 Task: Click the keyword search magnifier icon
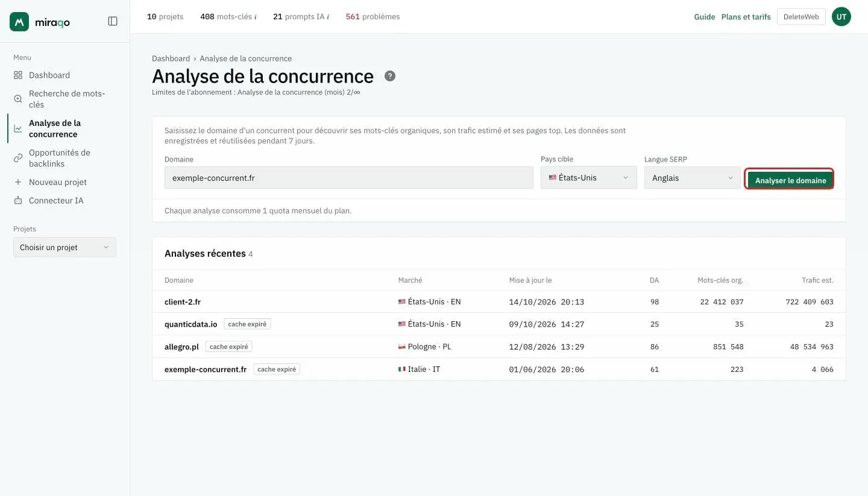point(18,99)
